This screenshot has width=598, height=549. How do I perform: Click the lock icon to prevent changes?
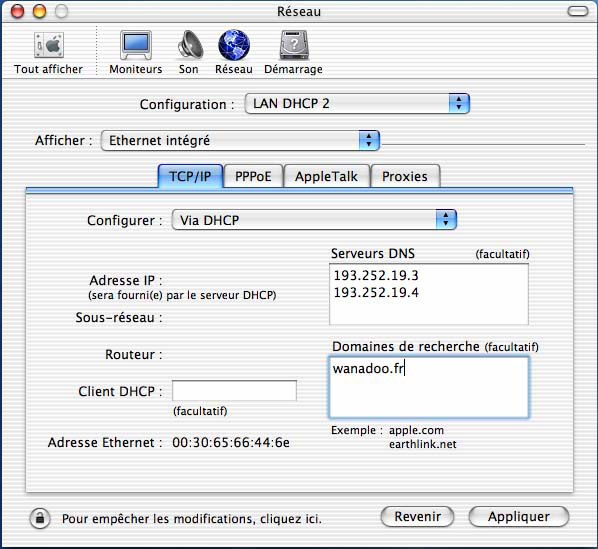pos(40,518)
